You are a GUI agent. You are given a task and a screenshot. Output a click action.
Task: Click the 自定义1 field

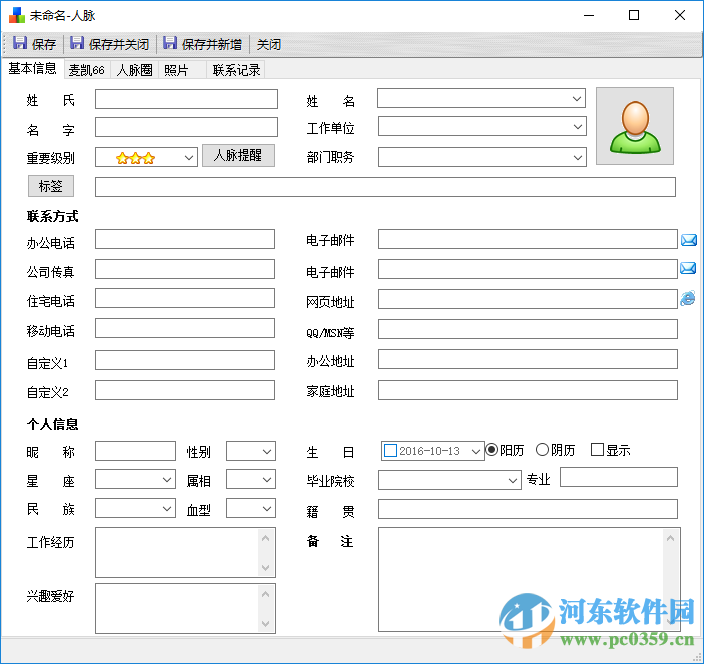pyautogui.click(x=185, y=360)
